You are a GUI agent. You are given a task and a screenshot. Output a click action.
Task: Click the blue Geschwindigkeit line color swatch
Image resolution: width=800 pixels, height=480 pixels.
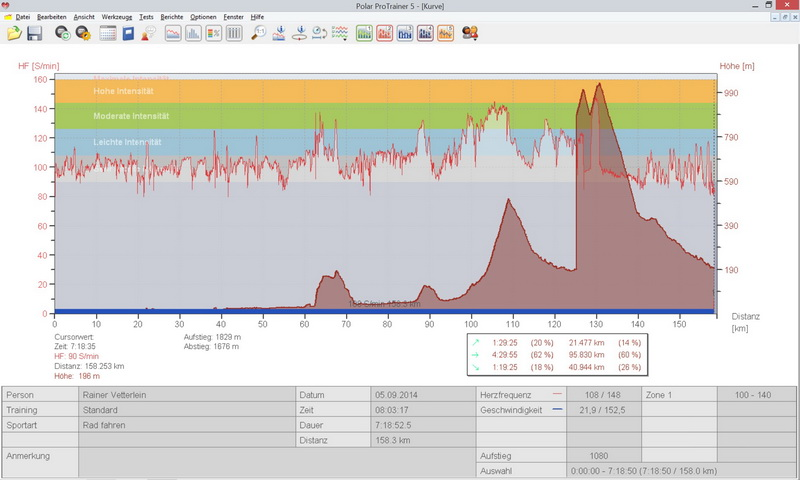[x=556, y=410]
